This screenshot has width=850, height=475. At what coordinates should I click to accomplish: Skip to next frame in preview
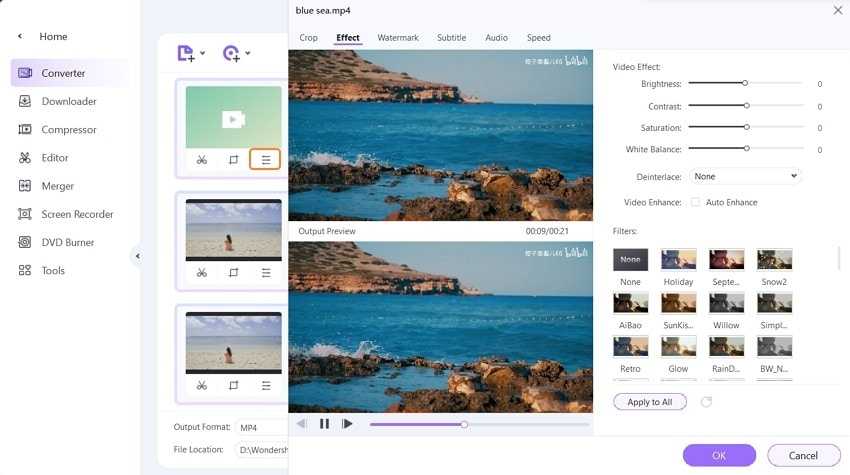[347, 424]
